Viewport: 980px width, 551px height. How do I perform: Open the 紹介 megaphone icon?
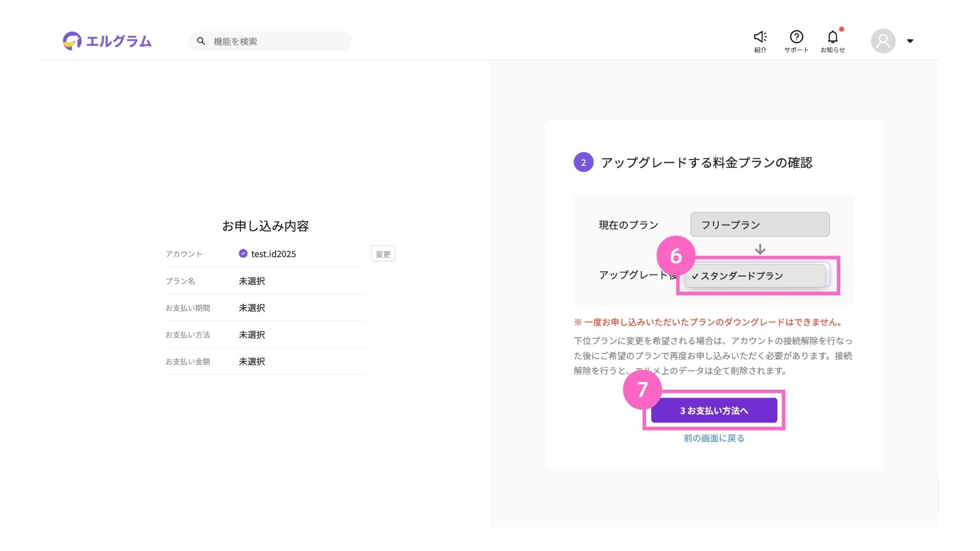click(x=761, y=41)
